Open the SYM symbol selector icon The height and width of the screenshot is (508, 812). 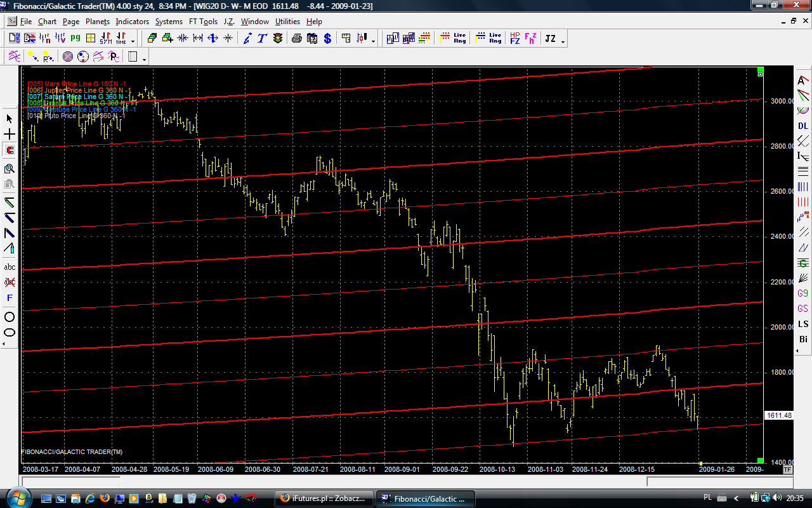[x=105, y=39]
